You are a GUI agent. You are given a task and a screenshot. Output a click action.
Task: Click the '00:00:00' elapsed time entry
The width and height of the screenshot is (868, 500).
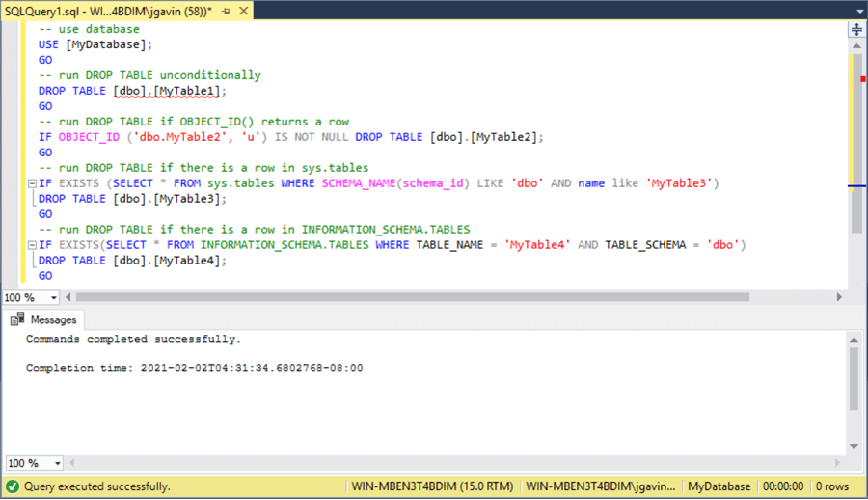783,486
